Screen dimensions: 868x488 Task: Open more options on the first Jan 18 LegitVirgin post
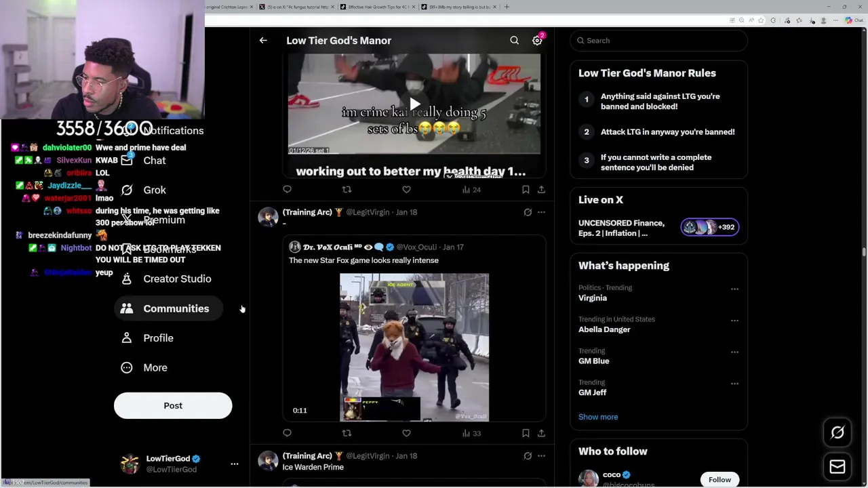pos(541,212)
